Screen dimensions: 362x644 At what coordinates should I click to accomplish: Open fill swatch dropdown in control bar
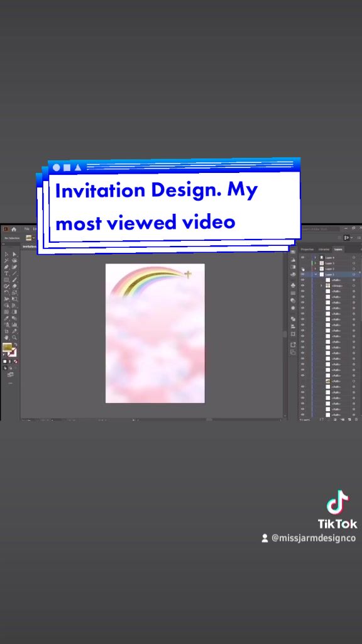[x=34, y=238]
